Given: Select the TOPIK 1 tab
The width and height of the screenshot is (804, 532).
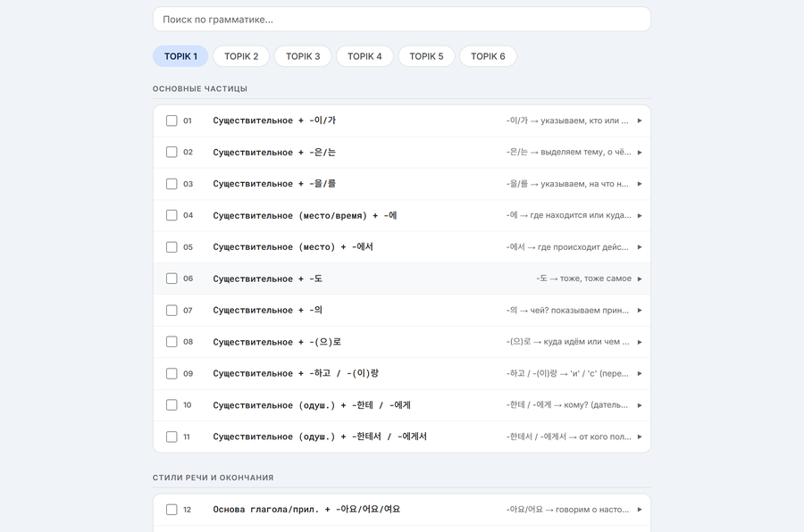Looking at the screenshot, I should click(180, 56).
